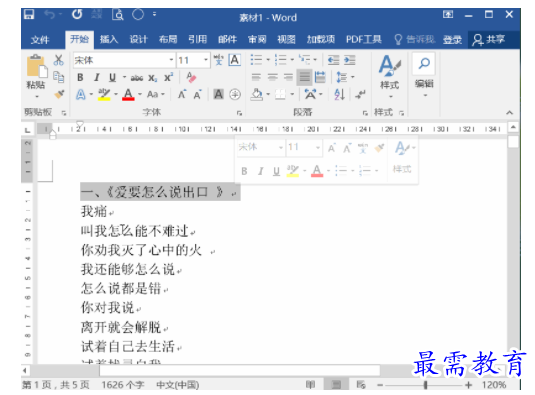Toggle strikethrough abc in the ribbon

tap(136, 78)
